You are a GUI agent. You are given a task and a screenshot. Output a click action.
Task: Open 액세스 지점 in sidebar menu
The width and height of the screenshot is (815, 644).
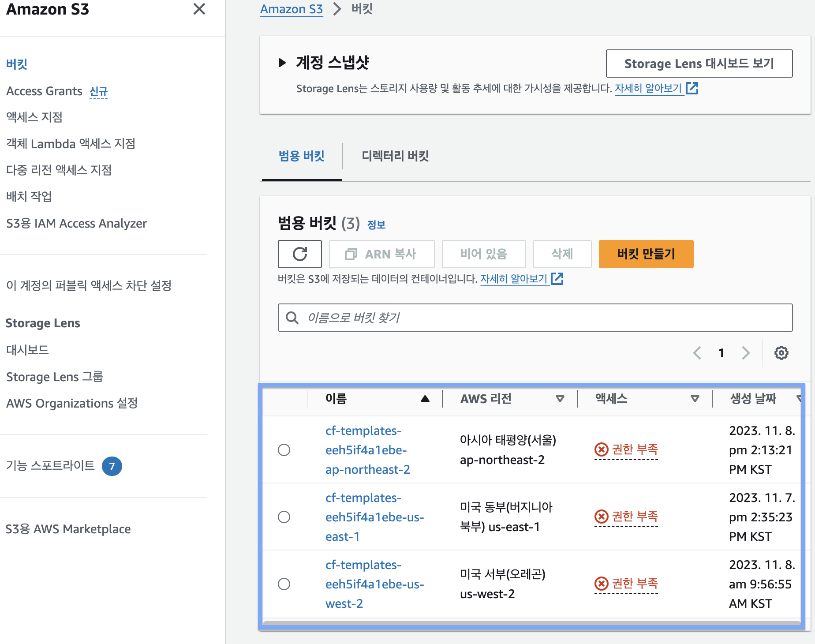tap(34, 117)
